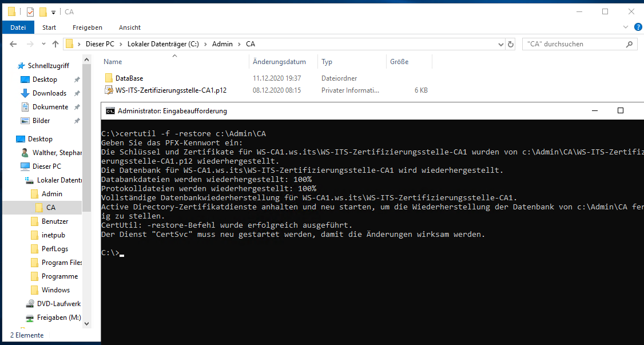This screenshot has height=345, width=644.
Task: Select Programme folder in navigation tree
Action: pyautogui.click(x=59, y=276)
